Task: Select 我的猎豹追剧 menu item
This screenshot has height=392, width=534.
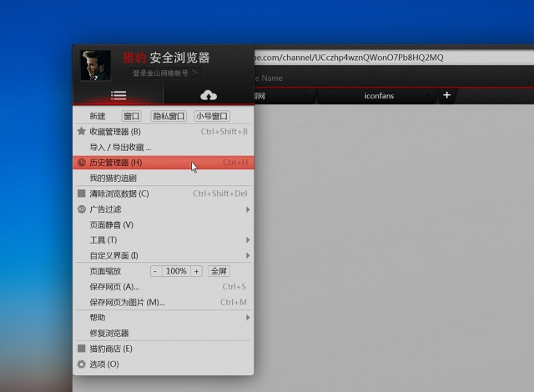Action: [x=164, y=178]
